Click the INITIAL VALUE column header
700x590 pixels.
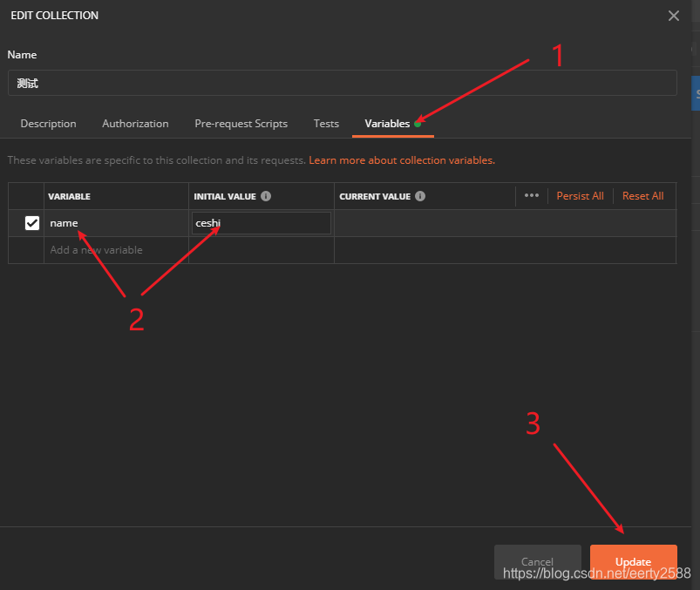pos(225,196)
